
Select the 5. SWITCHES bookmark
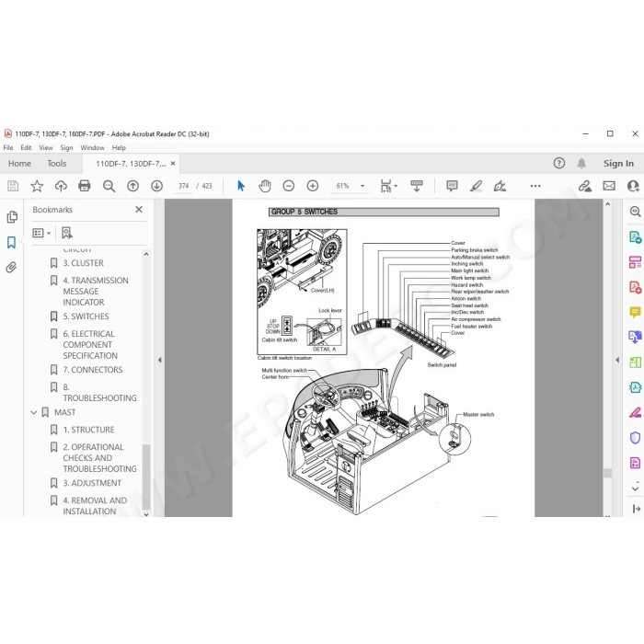click(86, 316)
